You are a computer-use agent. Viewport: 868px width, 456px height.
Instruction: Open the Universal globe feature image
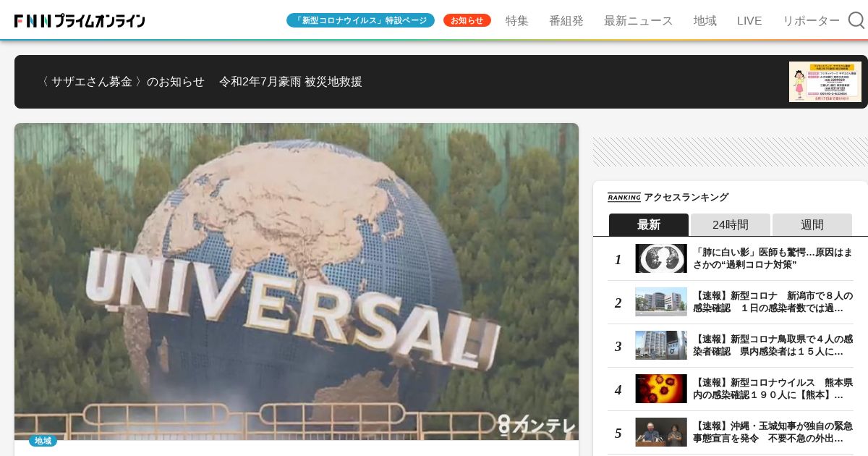tap(297, 282)
